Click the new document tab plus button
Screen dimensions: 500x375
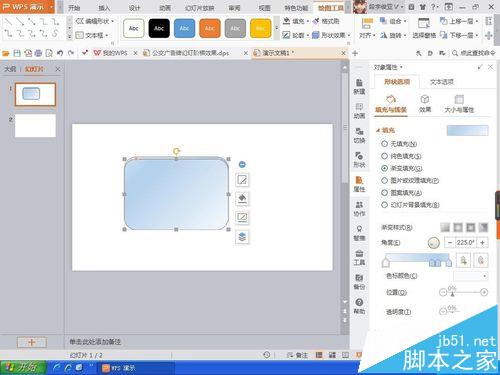tap(355, 53)
